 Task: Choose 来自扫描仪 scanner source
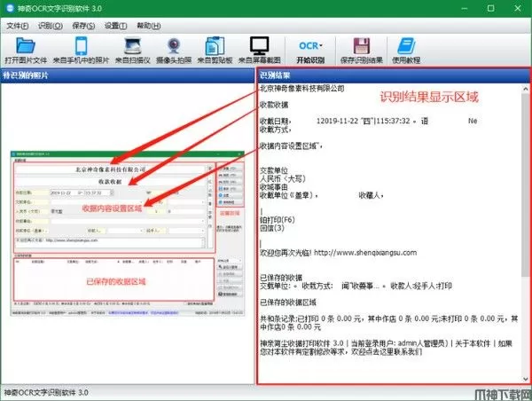133,51
